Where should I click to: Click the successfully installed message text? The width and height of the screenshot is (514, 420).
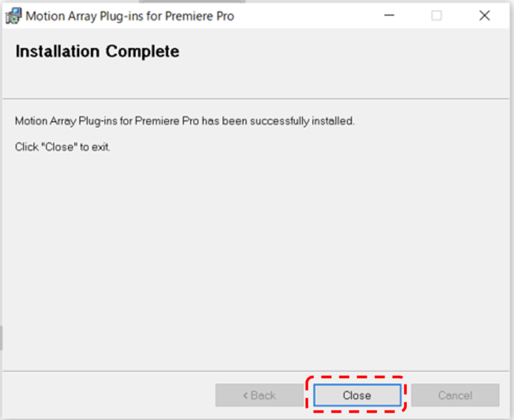pyautogui.click(x=185, y=121)
